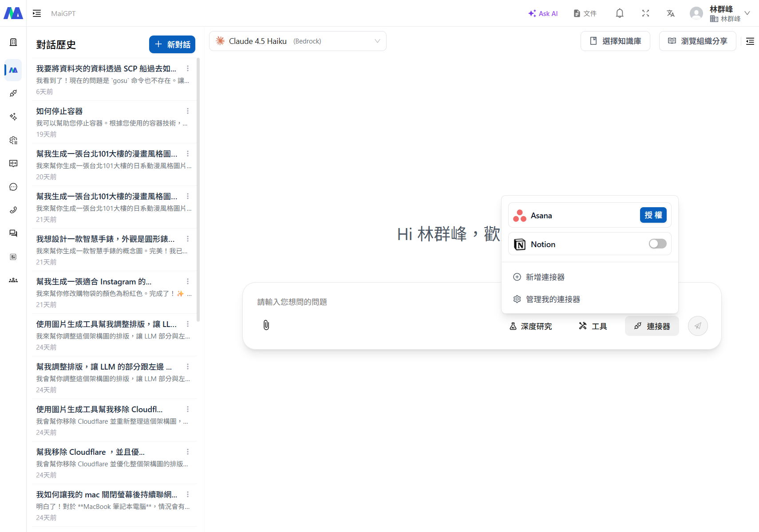The image size is (759, 532).
Task: Open the settings gear icon in the sidebar
Action: pos(13,140)
